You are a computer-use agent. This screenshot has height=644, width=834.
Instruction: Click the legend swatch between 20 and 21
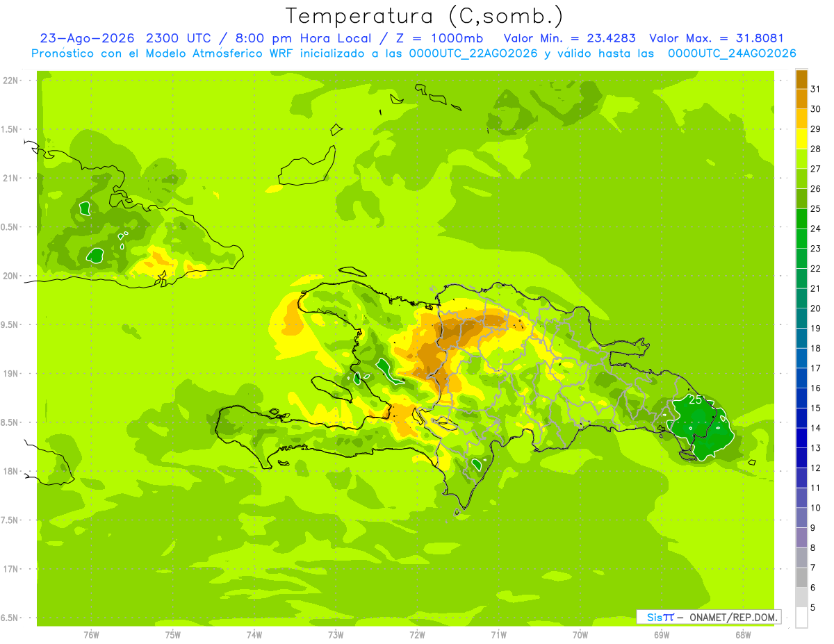coord(801,299)
